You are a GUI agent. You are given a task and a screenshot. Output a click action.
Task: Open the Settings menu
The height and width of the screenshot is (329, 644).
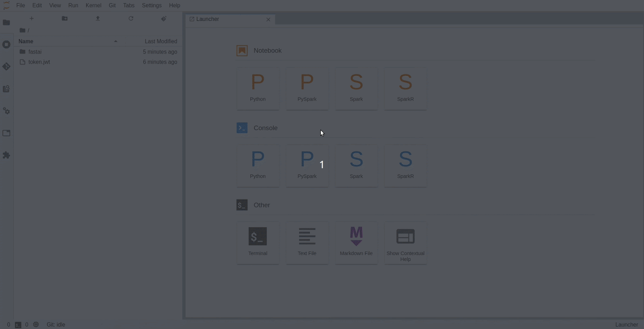pos(152,5)
